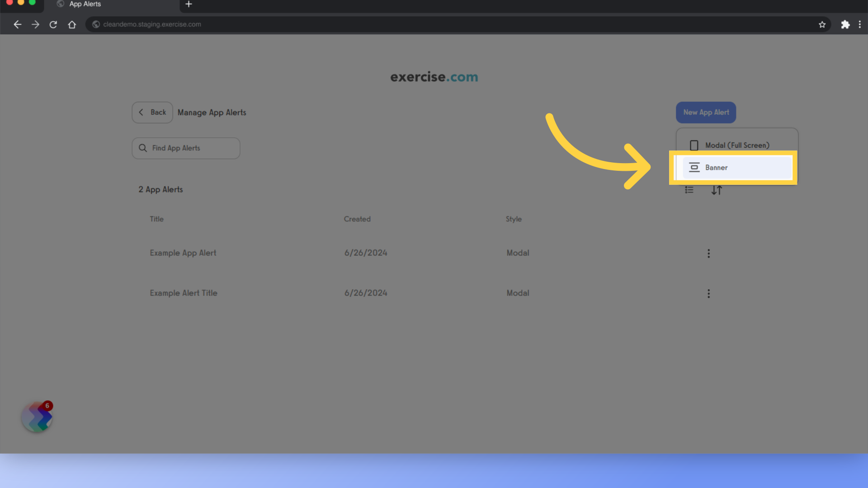868x488 pixels.
Task: Open the floating help widget with badge
Action: coord(38,417)
